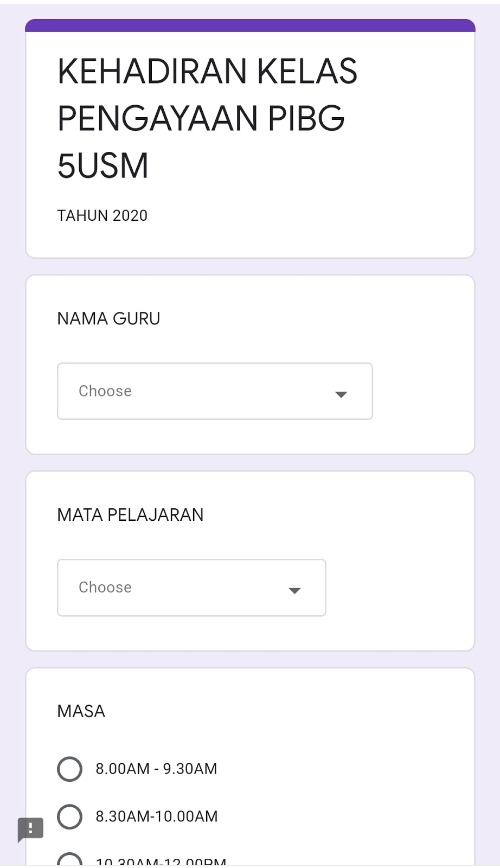Expand the MATA PELAJARAN Choose dropdown
The height and width of the screenshot is (868, 500).
(x=191, y=588)
